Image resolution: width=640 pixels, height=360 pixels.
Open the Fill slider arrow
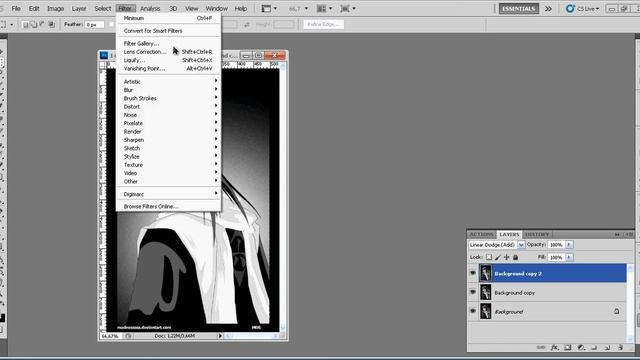pyautogui.click(x=569, y=257)
